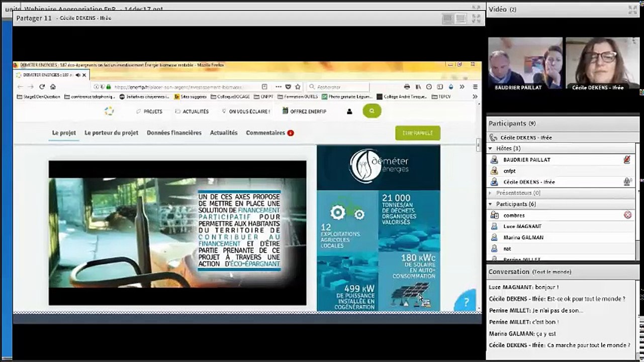This screenshot has height=362, width=644.
Task: Select BAUDRIER PAILLAT video feed
Action: [525, 63]
